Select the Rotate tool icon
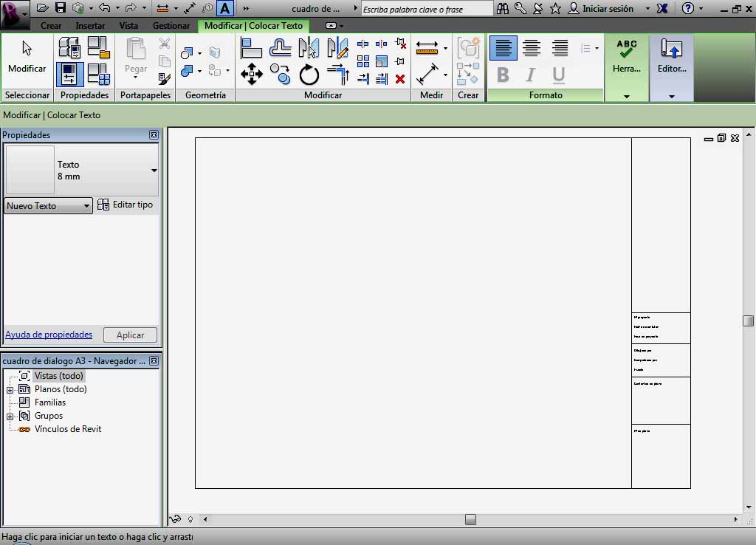 309,75
